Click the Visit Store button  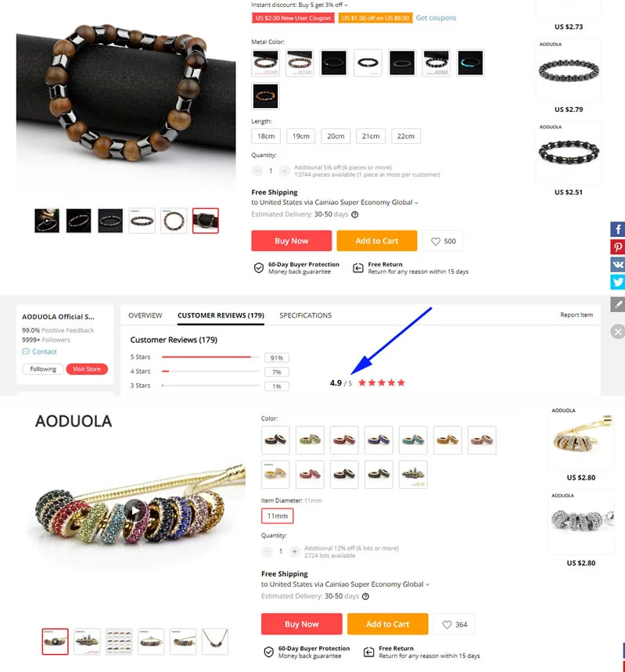[87, 369]
